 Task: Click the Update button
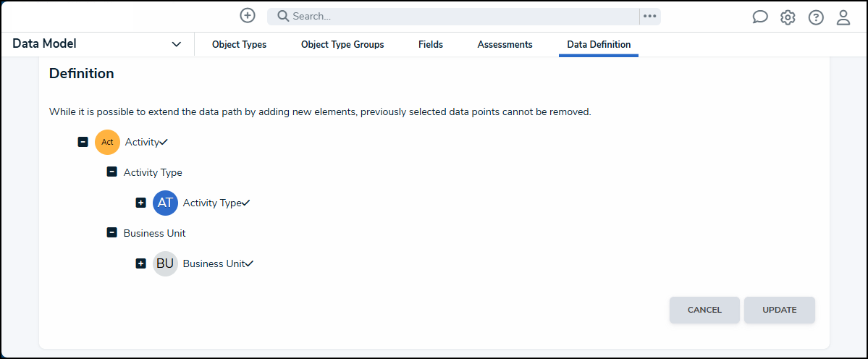[779, 310]
